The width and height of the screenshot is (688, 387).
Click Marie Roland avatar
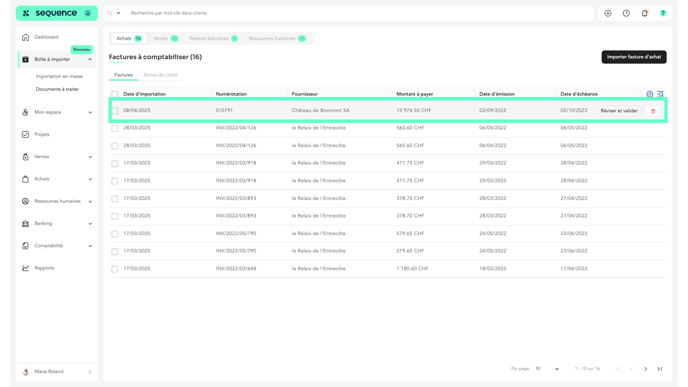coord(25,372)
